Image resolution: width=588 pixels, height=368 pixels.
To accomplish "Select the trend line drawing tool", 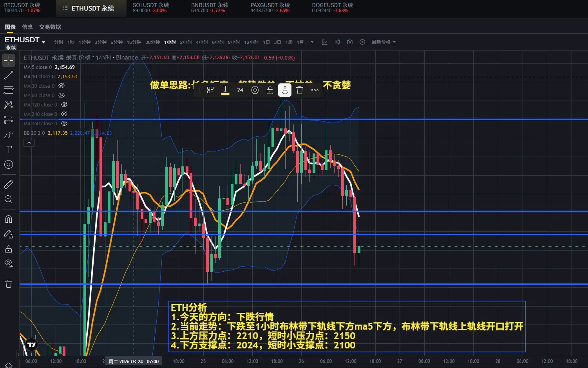I will [x=9, y=75].
